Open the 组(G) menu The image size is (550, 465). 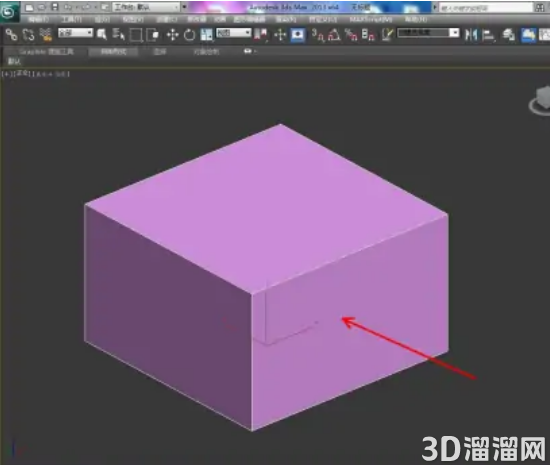pyautogui.click(x=102, y=19)
